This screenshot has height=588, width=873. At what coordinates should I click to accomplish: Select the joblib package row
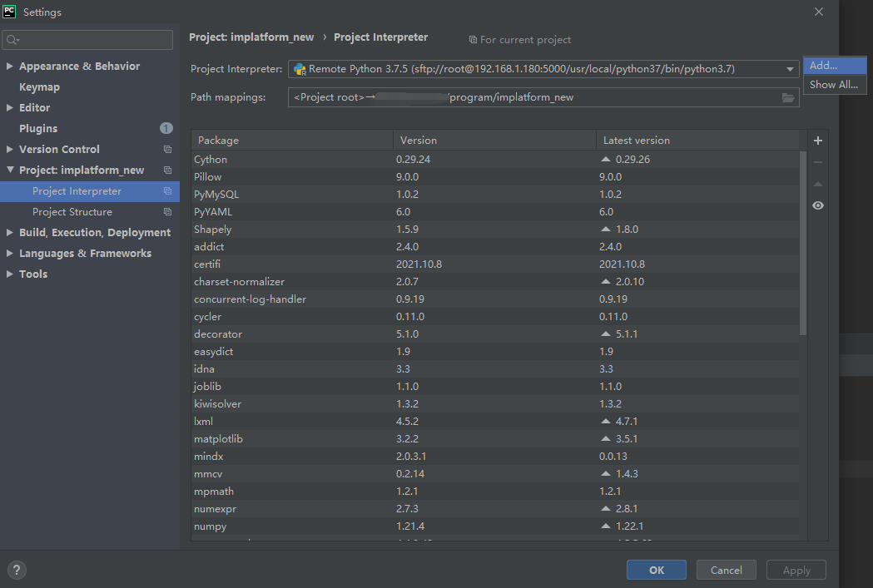pyautogui.click(x=495, y=387)
